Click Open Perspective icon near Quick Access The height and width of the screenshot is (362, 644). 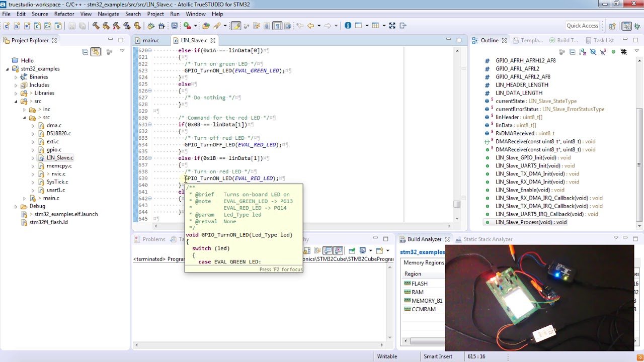pos(612,26)
